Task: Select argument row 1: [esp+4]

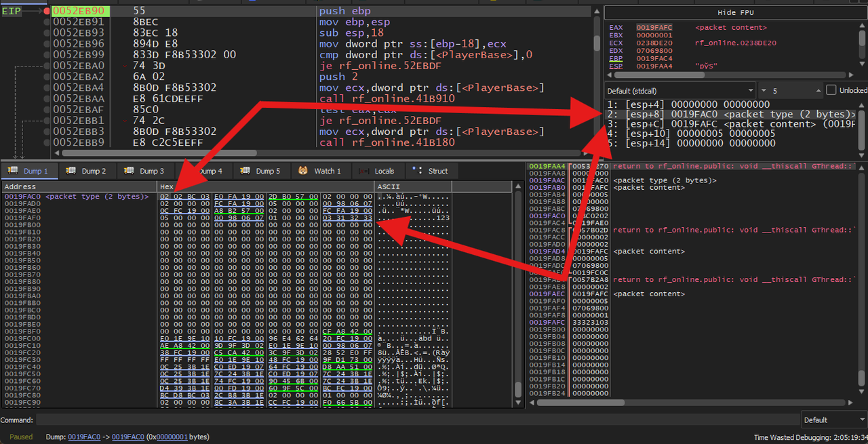Action: pyautogui.click(x=731, y=104)
